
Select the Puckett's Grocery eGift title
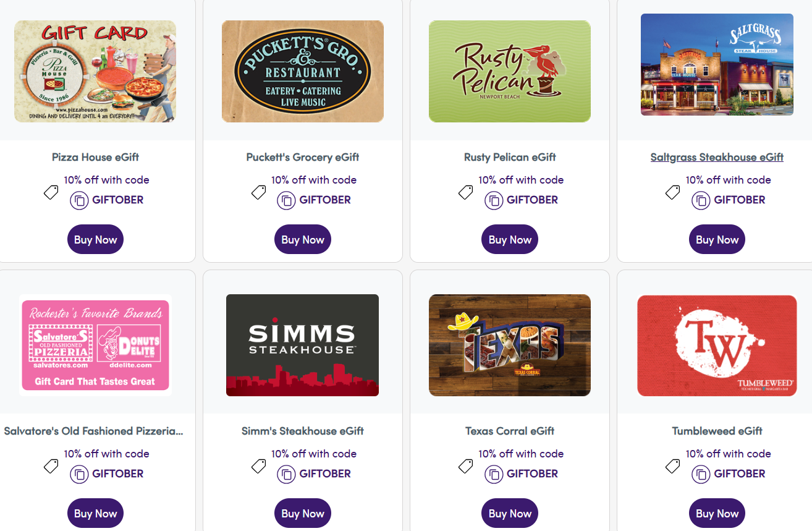(x=302, y=157)
